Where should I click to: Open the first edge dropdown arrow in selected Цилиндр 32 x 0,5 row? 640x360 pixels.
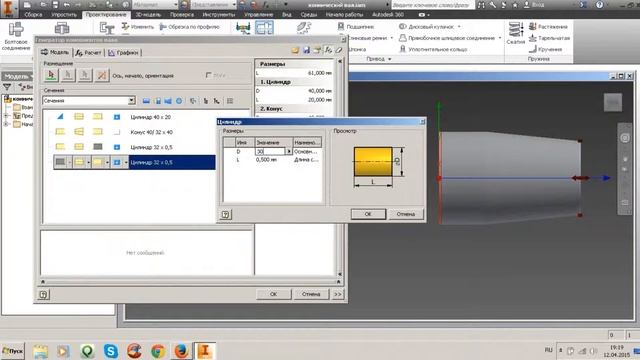tap(69, 162)
